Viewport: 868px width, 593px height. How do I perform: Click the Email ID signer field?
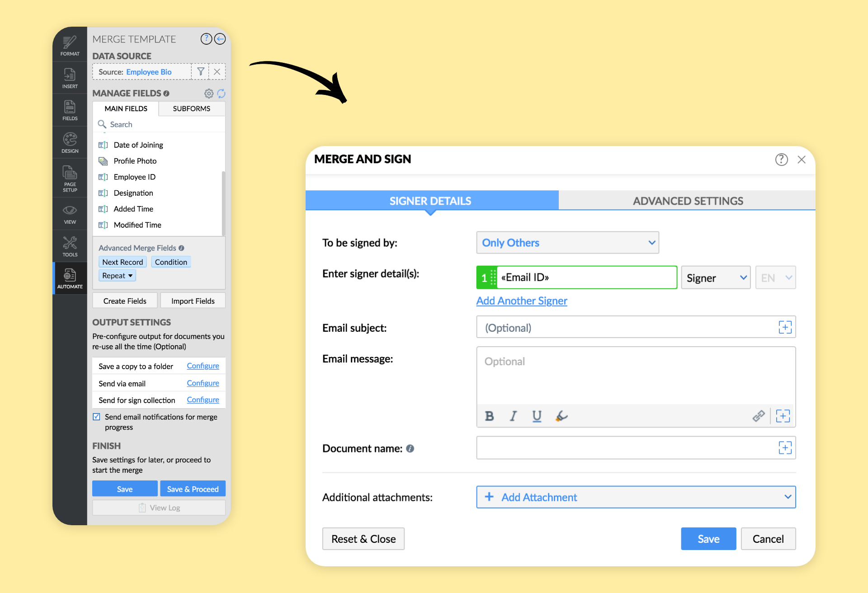tap(586, 278)
